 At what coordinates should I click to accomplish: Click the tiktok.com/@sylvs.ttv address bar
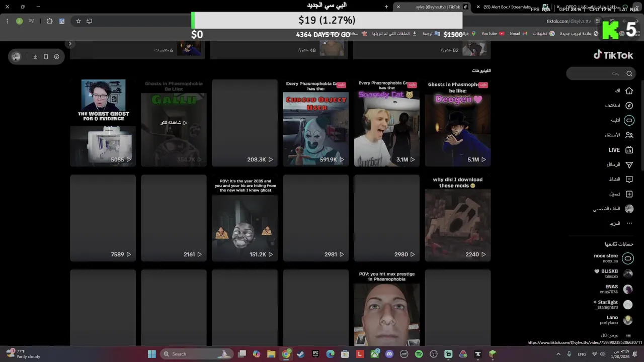click(x=569, y=21)
